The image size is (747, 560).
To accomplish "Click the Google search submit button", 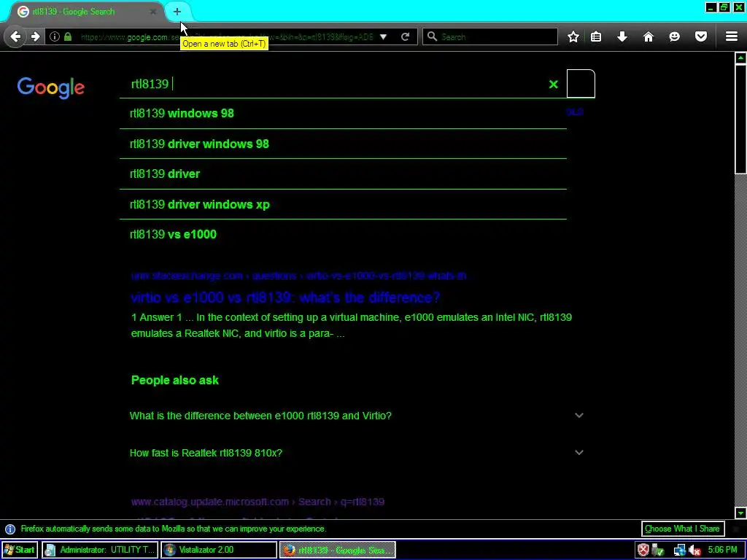I will pyautogui.click(x=581, y=83).
